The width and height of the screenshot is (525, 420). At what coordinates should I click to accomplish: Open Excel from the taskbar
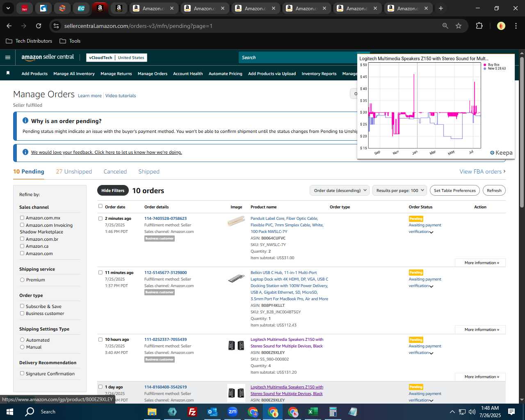coord(313,412)
